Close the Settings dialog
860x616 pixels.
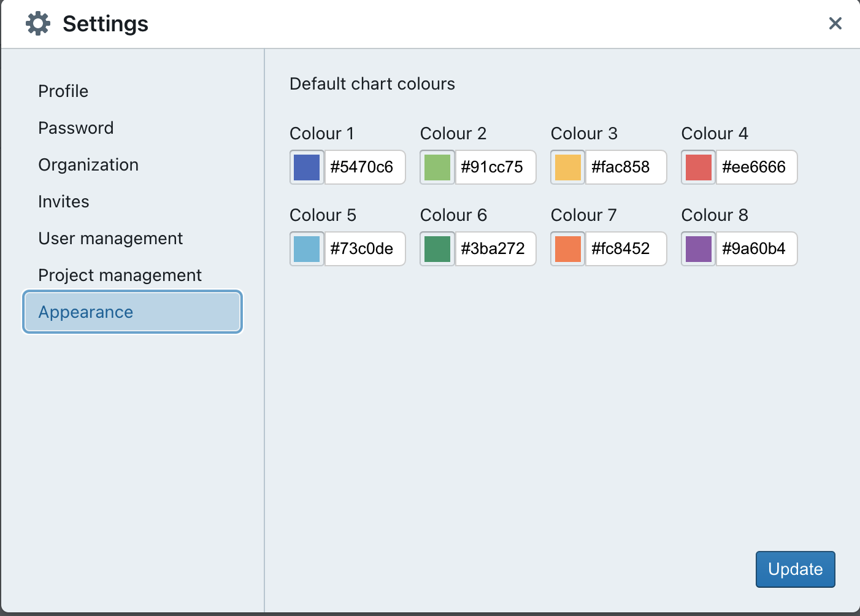(835, 23)
